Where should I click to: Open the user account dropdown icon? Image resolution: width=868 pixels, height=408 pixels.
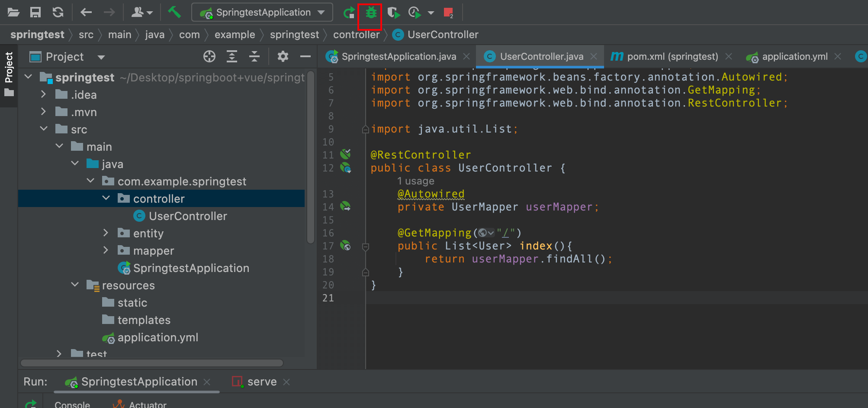142,12
